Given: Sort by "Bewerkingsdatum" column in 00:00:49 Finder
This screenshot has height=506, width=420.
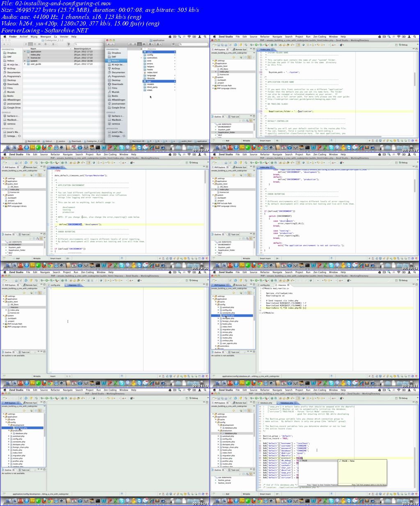Looking at the screenshot, I should click(x=82, y=49).
